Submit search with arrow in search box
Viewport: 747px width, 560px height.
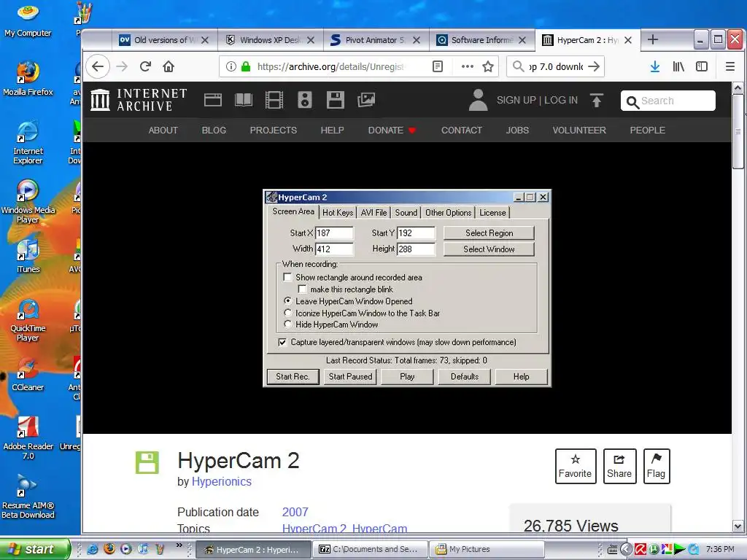(594, 66)
